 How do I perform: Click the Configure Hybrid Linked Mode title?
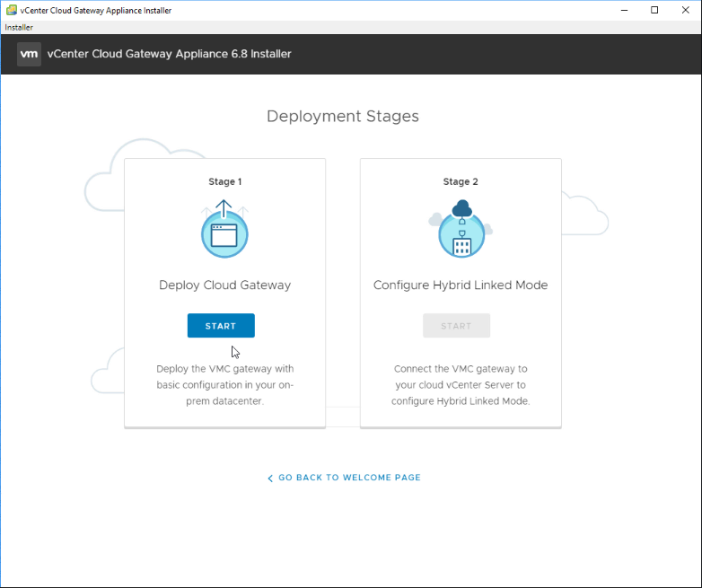(461, 285)
